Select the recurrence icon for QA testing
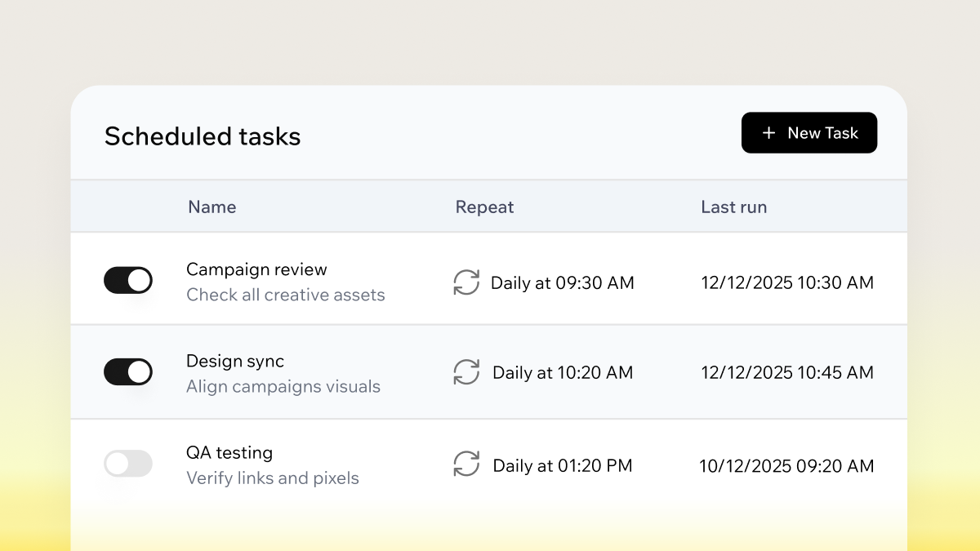 [x=466, y=464]
